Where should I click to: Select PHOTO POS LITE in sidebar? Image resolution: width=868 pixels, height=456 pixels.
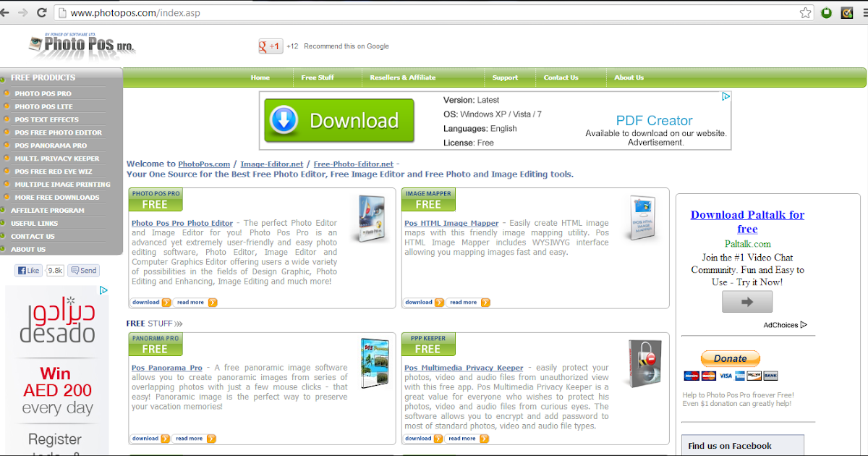pyautogui.click(x=44, y=106)
